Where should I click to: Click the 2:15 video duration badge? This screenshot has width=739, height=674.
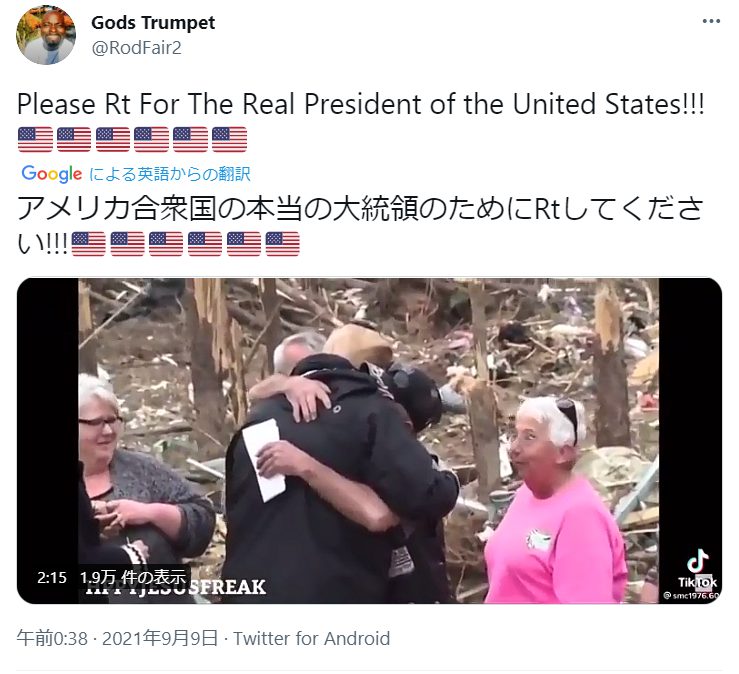(52, 577)
